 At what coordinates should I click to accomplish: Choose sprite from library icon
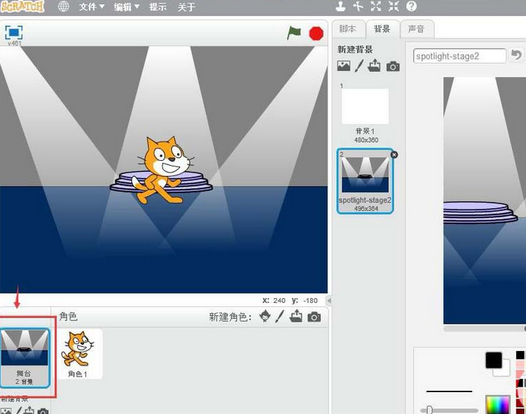[265, 316]
